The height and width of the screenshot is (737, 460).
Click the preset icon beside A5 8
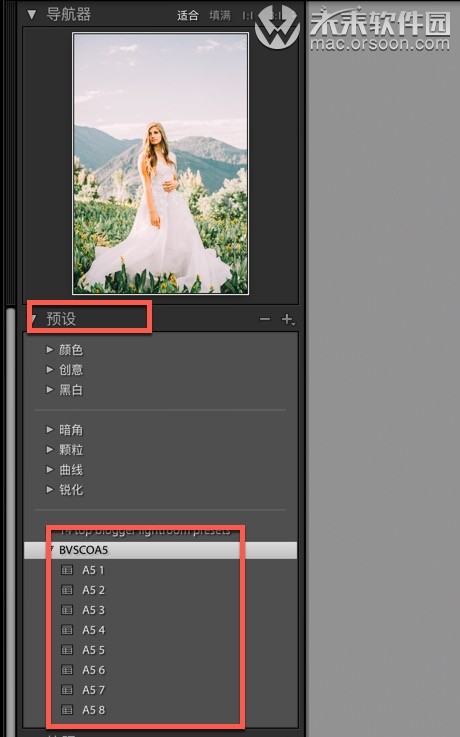coord(67,710)
